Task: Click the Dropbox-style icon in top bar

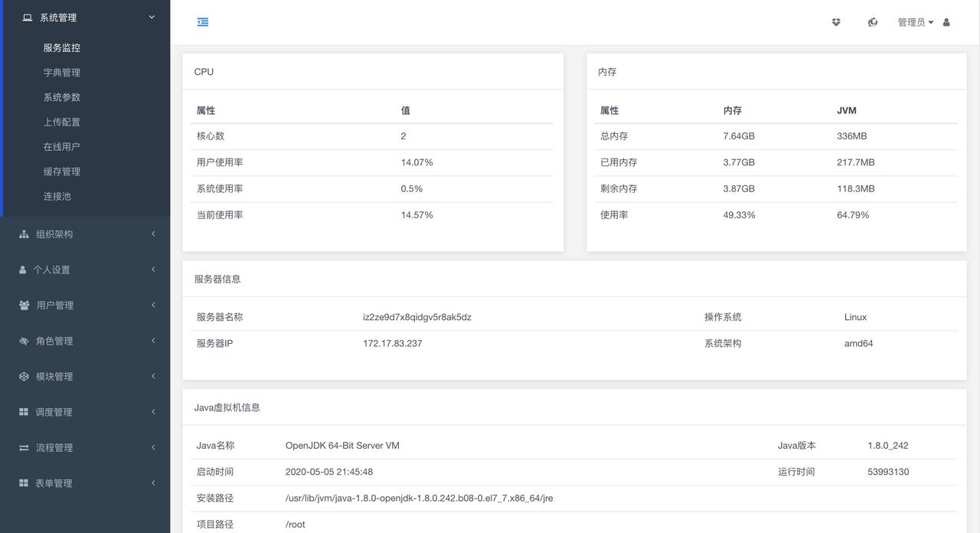Action: pos(836,22)
